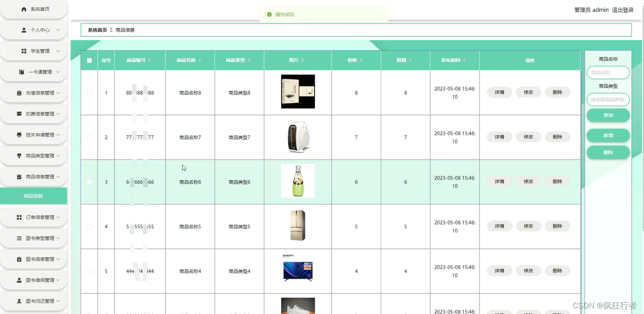Toggle the select-all checkbox in table header
This screenshot has width=644, height=314.
tap(89, 60)
